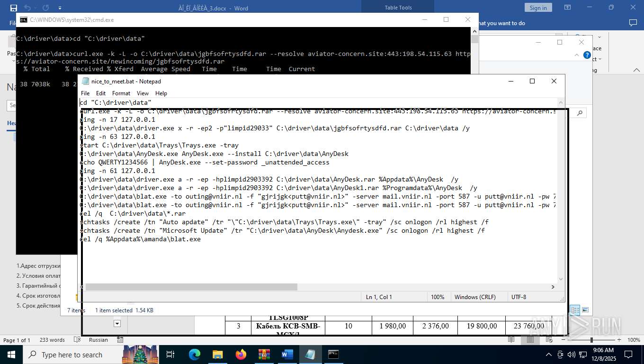Open the Help menu in Notepad
This screenshot has height=364, width=644.
[161, 93]
